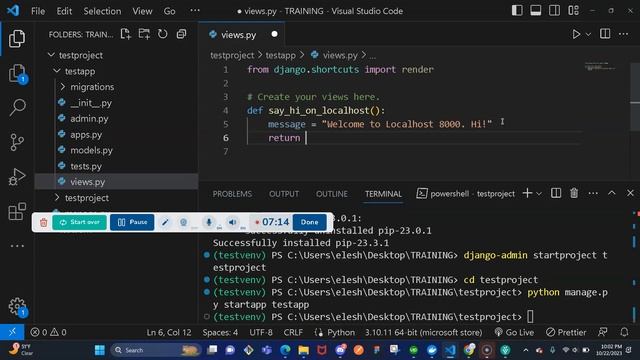Image resolution: width=640 pixels, height=360 pixels.
Task: Open editor More Actions ellipsis
Action: tap(623, 34)
